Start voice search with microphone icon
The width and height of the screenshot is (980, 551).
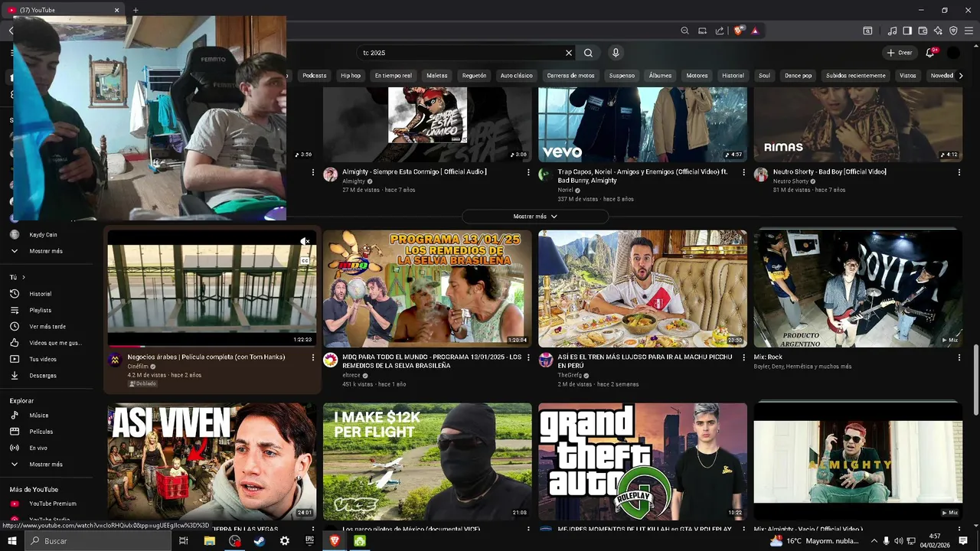click(x=615, y=53)
